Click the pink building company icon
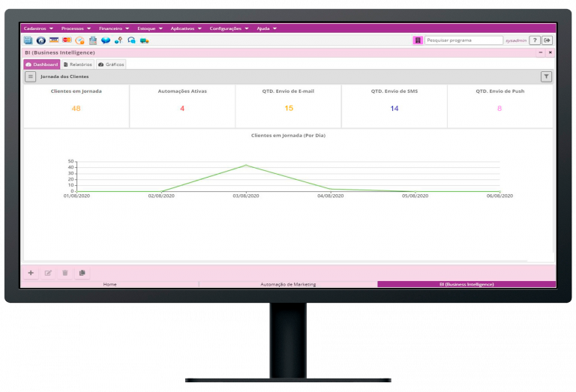 point(418,40)
